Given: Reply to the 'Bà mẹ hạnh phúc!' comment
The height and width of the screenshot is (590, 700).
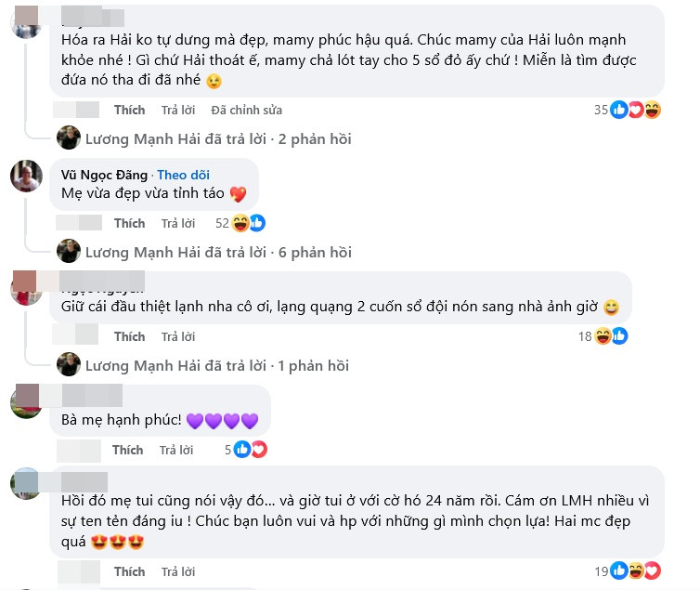Looking at the screenshot, I should (x=176, y=450).
